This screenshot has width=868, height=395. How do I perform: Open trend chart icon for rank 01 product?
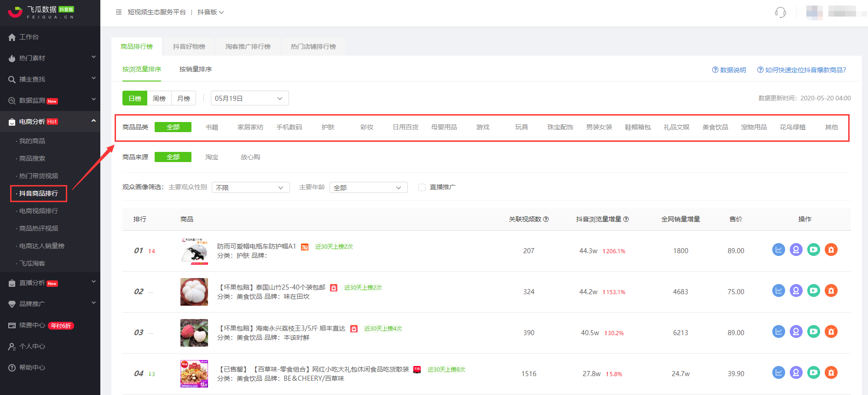[778, 250]
